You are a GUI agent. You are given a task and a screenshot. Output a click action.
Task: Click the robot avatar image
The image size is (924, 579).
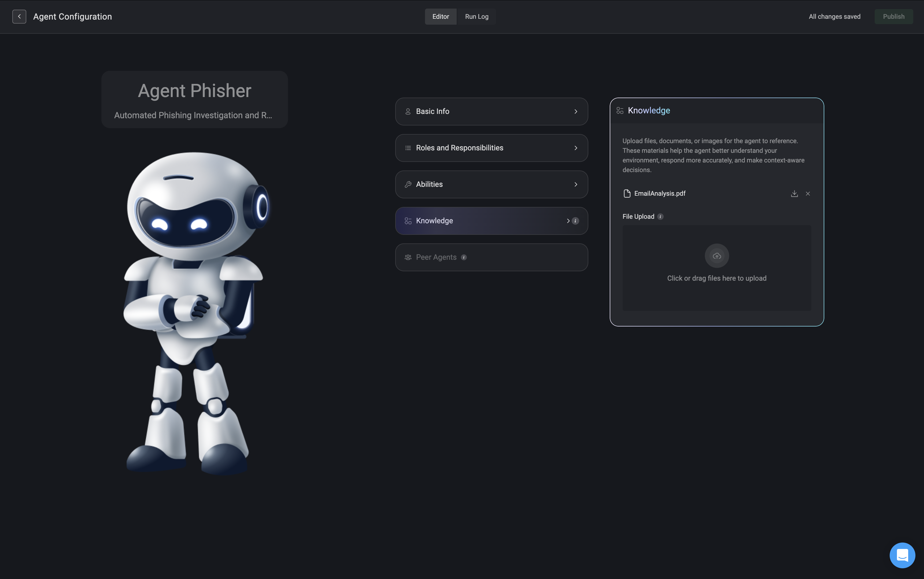point(197,313)
